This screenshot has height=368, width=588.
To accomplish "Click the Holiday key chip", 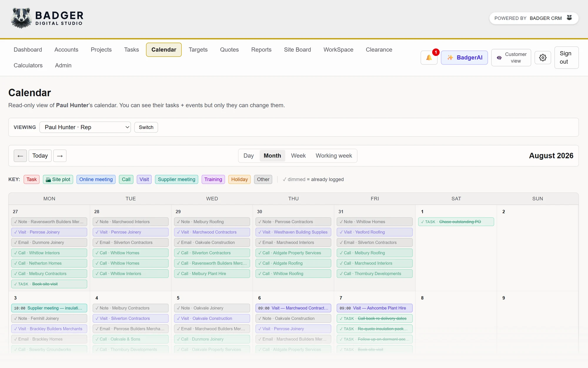I will pyautogui.click(x=239, y=180).
